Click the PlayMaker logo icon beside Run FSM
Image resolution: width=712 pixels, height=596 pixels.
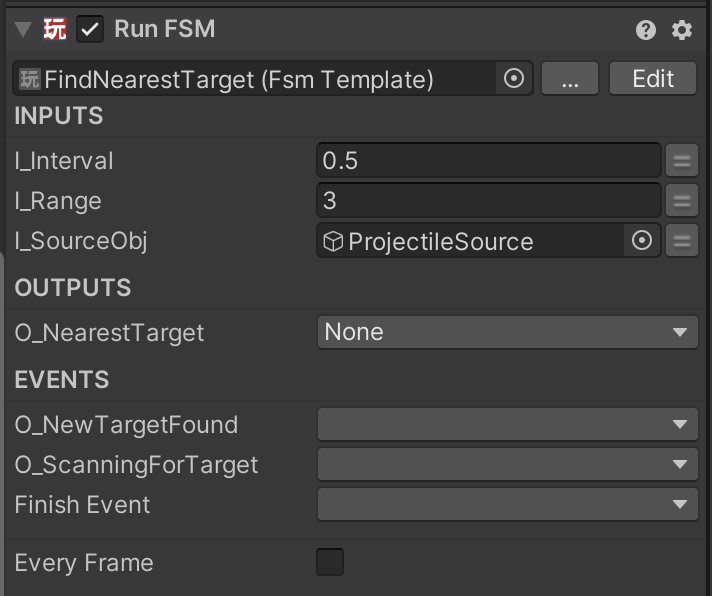(x=54, y=29)
